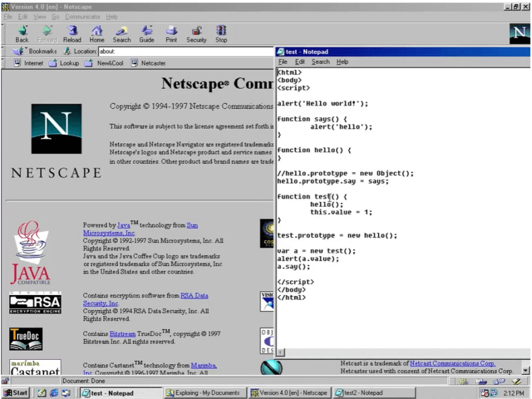Open the Windows Start menu
532x399 pixels.
[16, 393]
